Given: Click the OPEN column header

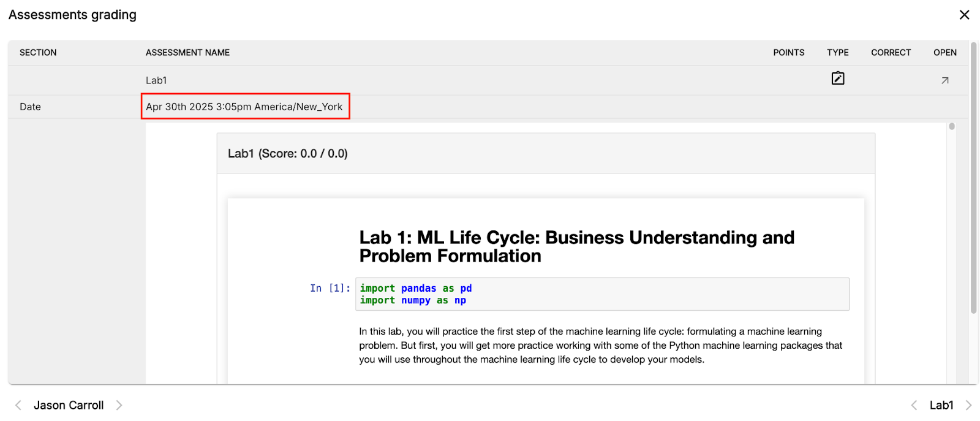Looking at the screenshot, I should tap(944, 53).
